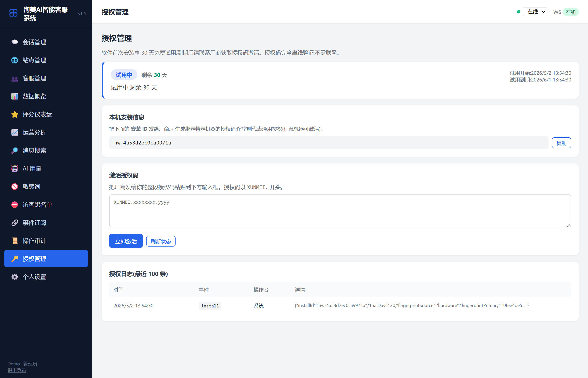The width and height of the screenshot is (588, 378).
Task: Click the red no-entry icon for 访客黑名单
Action: pyautogui.click(x=14, y=205)
